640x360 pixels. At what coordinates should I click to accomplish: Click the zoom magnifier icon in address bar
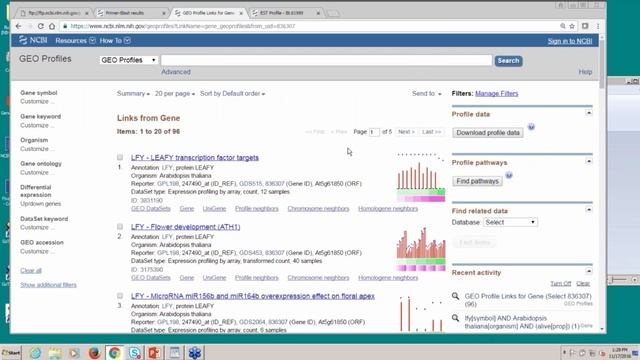coord(563,26)
